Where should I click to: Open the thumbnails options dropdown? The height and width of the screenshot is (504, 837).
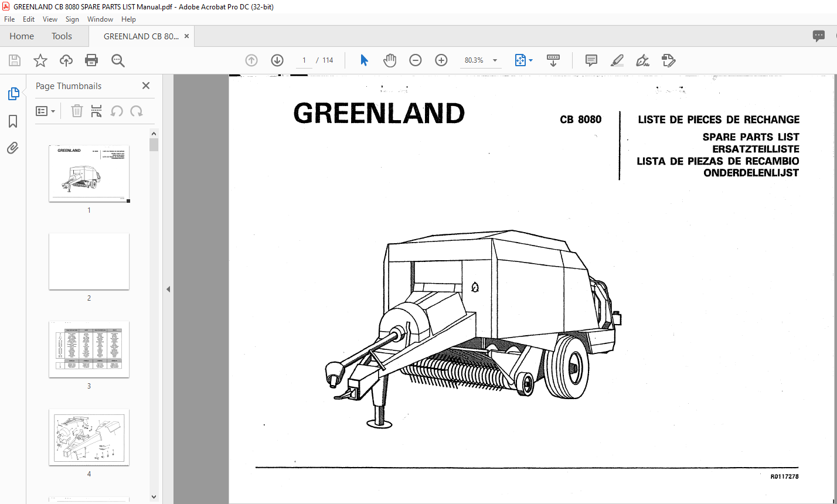coord(46,111)
